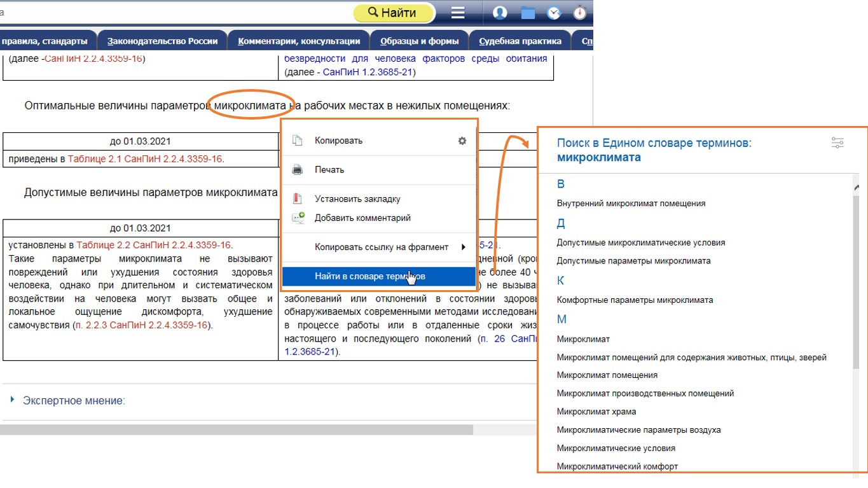Viewport: 868px width, 488px height.
Task: Expand Копировать ссылку на фрагмент submenu arrow
Action: pyautogui.click(x=463, y=247)
